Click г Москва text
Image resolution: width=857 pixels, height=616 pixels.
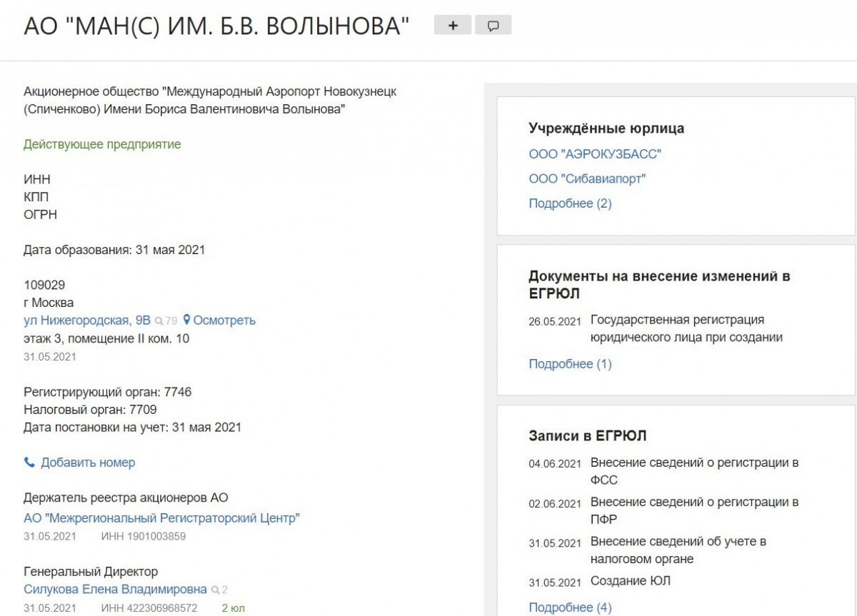click(49, 303)
